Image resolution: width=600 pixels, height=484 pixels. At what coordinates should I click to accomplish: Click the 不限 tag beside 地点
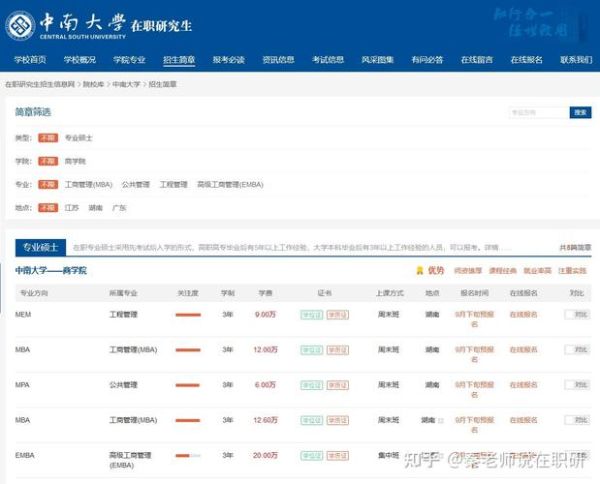click(47, 208)
